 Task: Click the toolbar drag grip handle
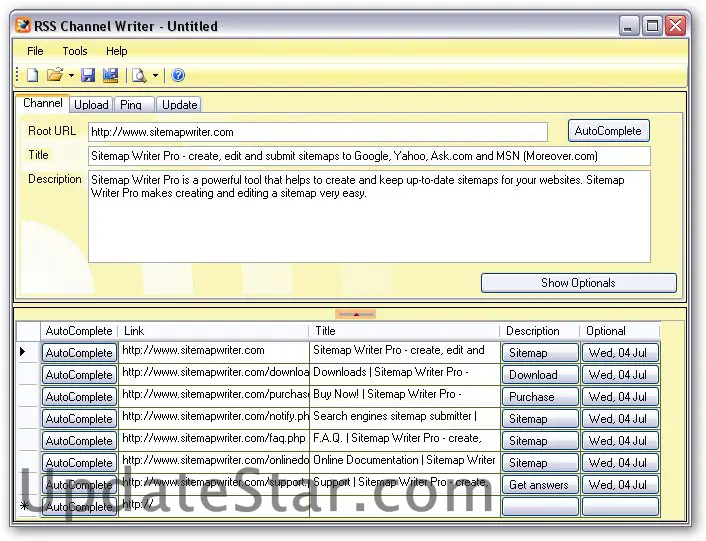click(18, 75)
